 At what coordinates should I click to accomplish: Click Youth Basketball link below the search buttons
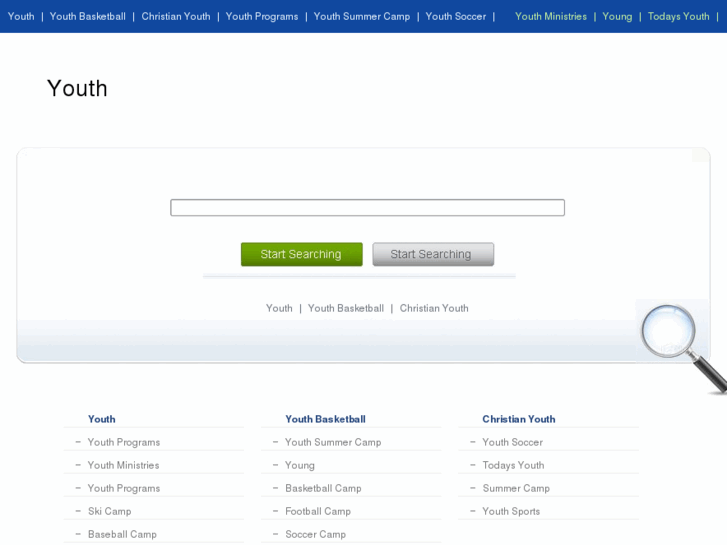(x=346, y=308)
